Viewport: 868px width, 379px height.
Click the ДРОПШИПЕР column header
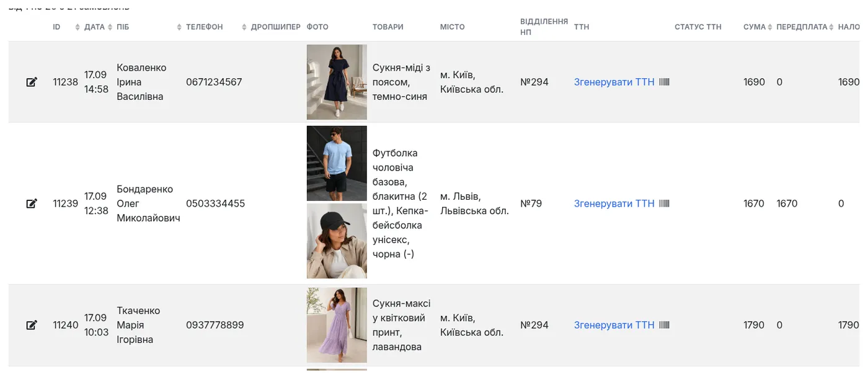[276, 27]
